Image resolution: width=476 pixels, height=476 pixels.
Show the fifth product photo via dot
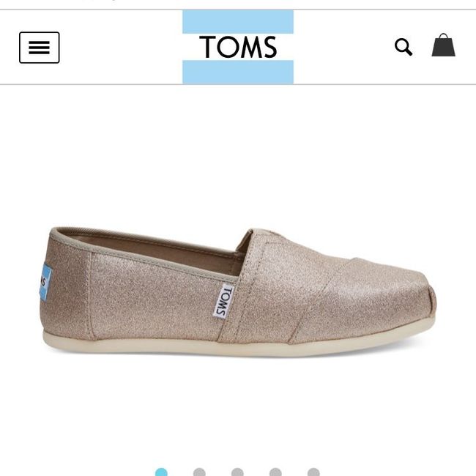click(x=313, y=472)
